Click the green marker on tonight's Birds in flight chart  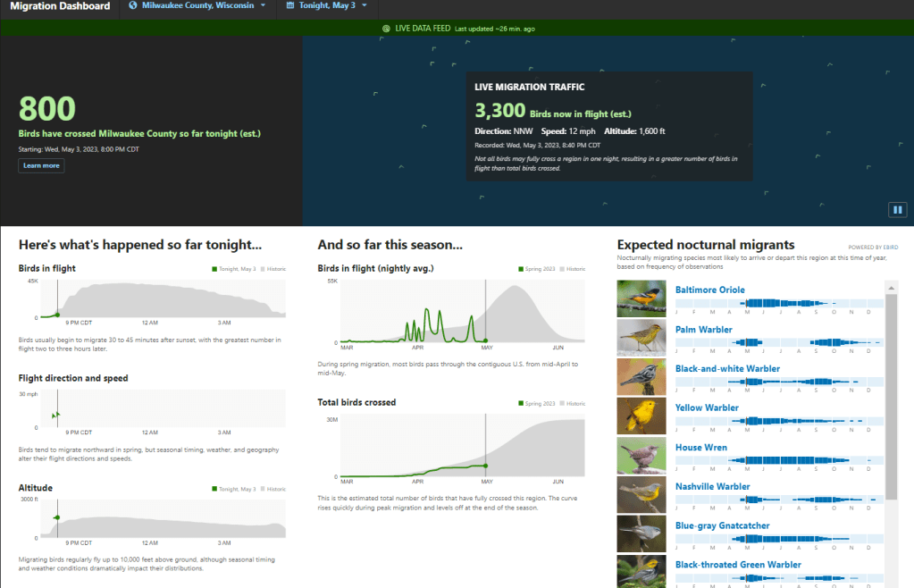click(58, 315)
